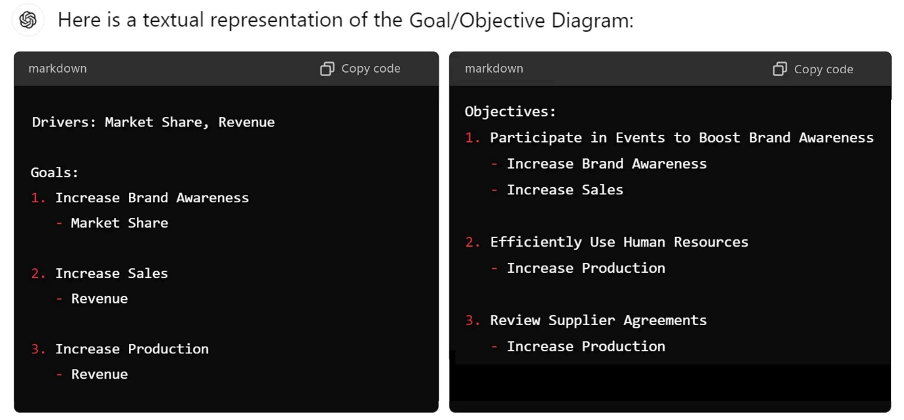Screen dimensions: 904x420
Task: Click objective 'Efficiently Use Human Resources'
Action: (x=619, y=242)
